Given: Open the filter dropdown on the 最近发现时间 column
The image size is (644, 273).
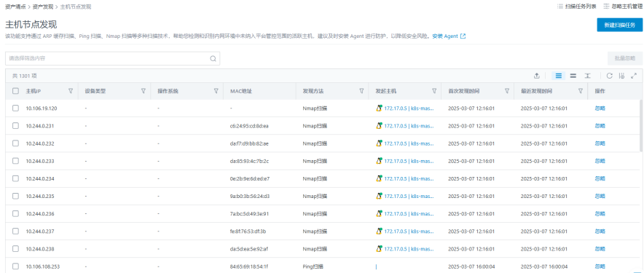Looking at the screenshot, I should (580, 91).
